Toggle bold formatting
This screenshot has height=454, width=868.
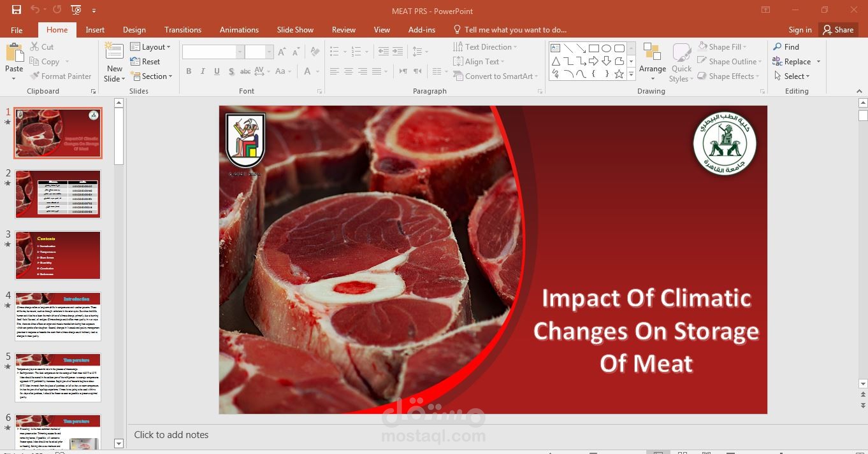point(189,71)
